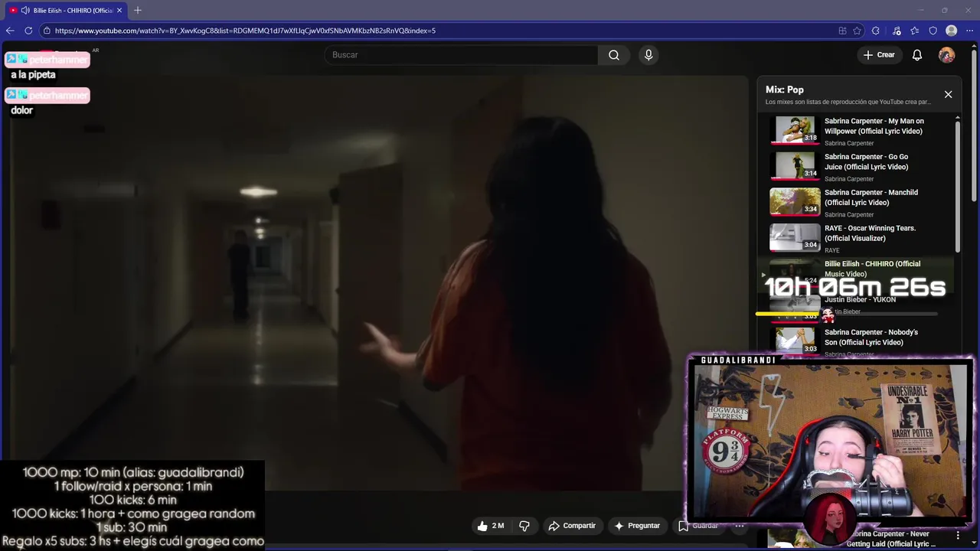This screenshot has height=551, width=980.
Task: Select Billie Eilish - CHIHIRO in playlist
Action: pyautogui.click(x=872, y=269)
